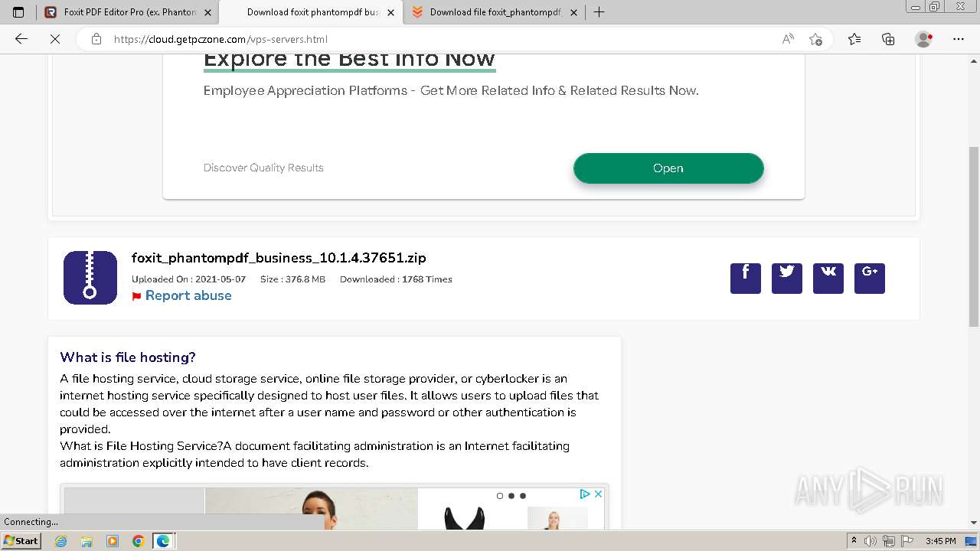The height and width of the screenshot is (551, 980).
Task: Open the volume speaker tray icon
Action: click(x=871, y=541)
